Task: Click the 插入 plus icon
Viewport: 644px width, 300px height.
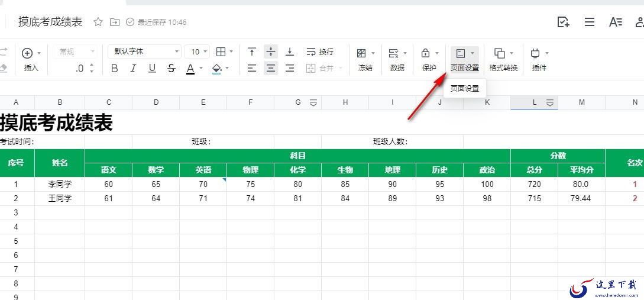Action: (x=27, y=53)
